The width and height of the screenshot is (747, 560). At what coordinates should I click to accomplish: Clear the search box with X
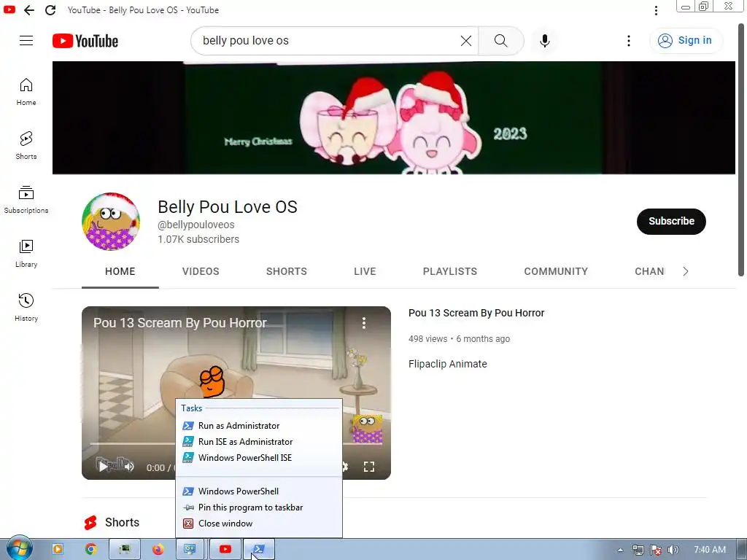click(466, 41)
